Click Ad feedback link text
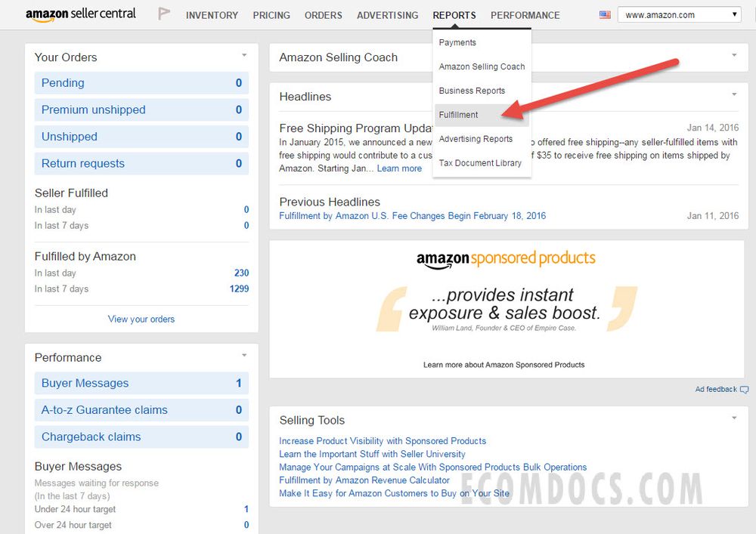This screenshot has height=534, width=756. [716, 389]
